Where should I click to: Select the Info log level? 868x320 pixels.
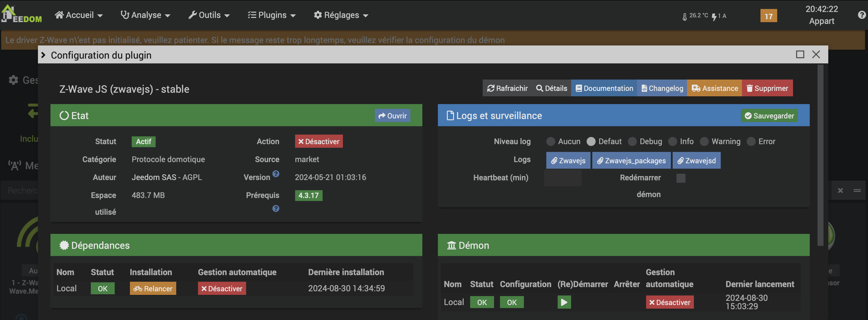click(x=673, y=141)
